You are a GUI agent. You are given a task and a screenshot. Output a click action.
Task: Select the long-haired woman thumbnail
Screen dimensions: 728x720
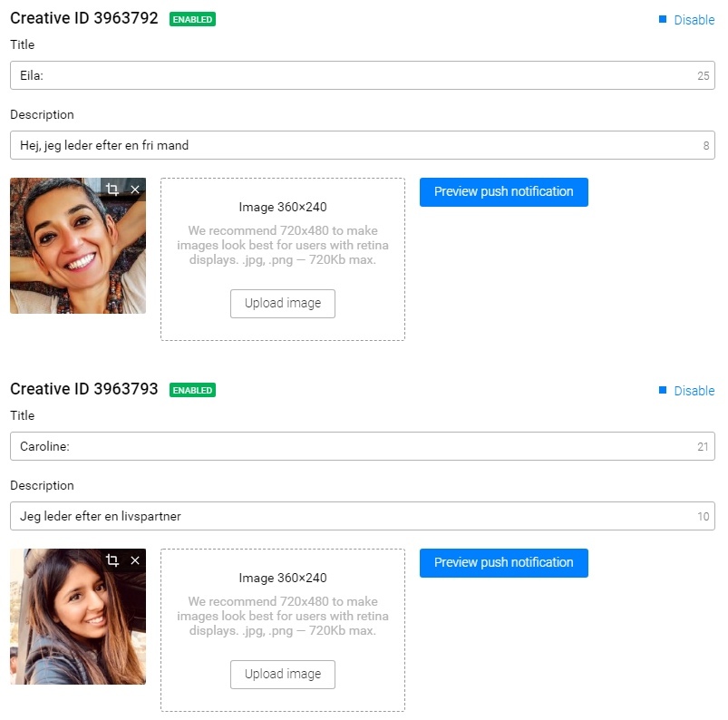[78, 617]
